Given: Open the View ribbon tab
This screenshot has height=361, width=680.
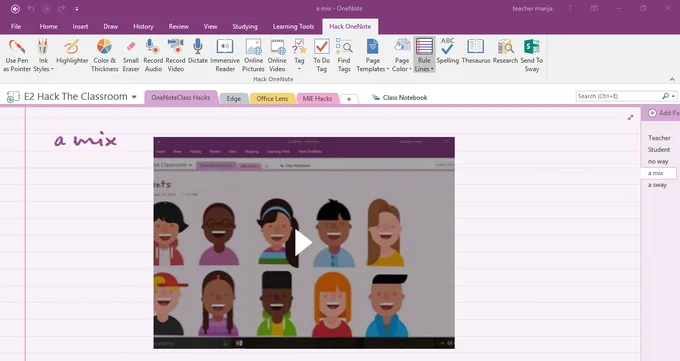Looking at the screenshot, I should tap(210, 26).
